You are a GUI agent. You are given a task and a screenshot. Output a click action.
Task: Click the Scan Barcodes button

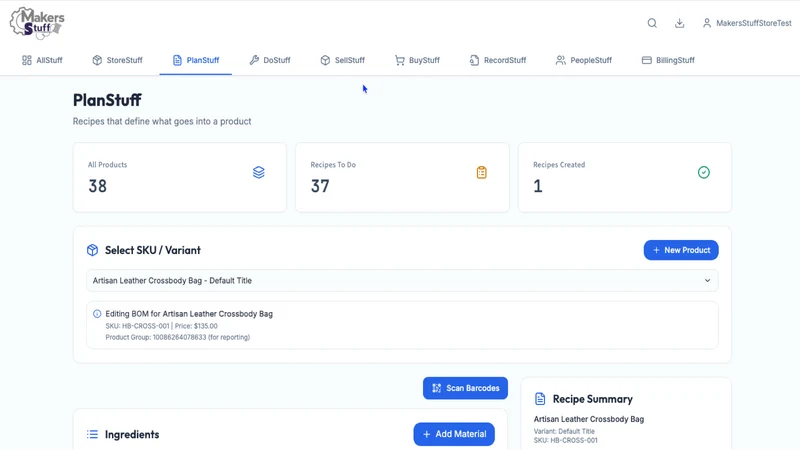[465, 388]
